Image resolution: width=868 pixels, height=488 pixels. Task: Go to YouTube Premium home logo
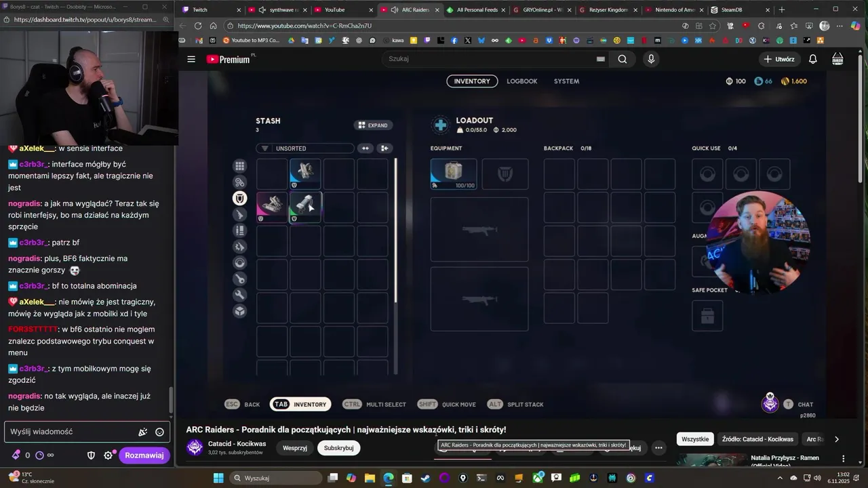[229, 59]
